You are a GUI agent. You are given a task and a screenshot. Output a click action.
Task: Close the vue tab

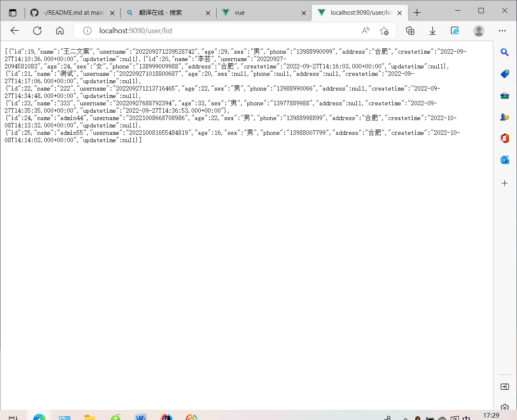point(304,13)
